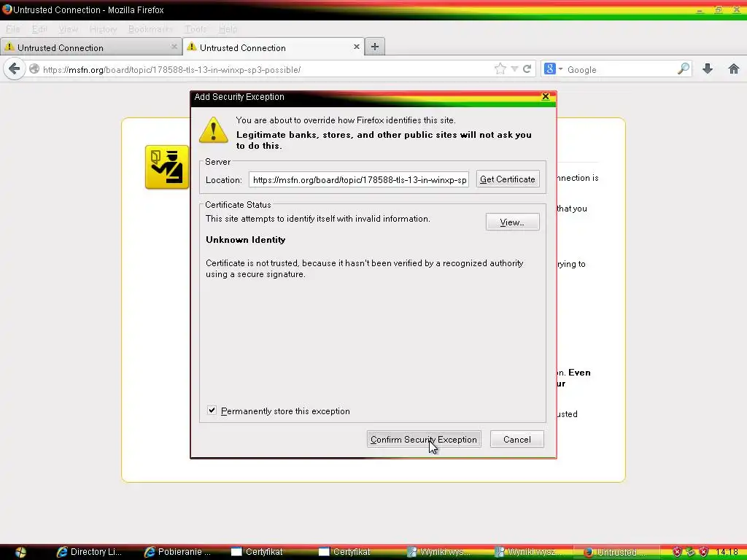The image size is (747, 560).
Task: Click the Google search box
Action: coord(620,69)
